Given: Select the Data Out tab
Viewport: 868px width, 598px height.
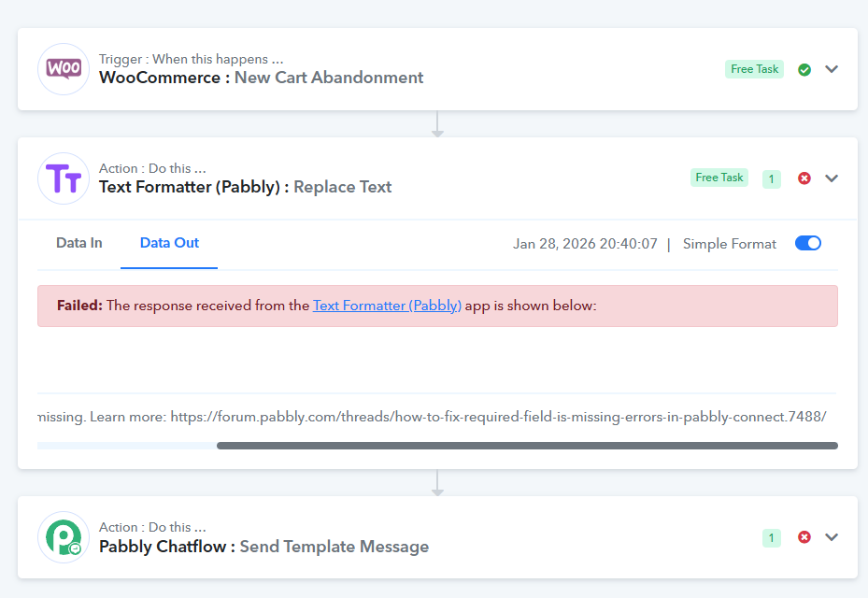Looking at the screenshot, I should pos(169,243).
